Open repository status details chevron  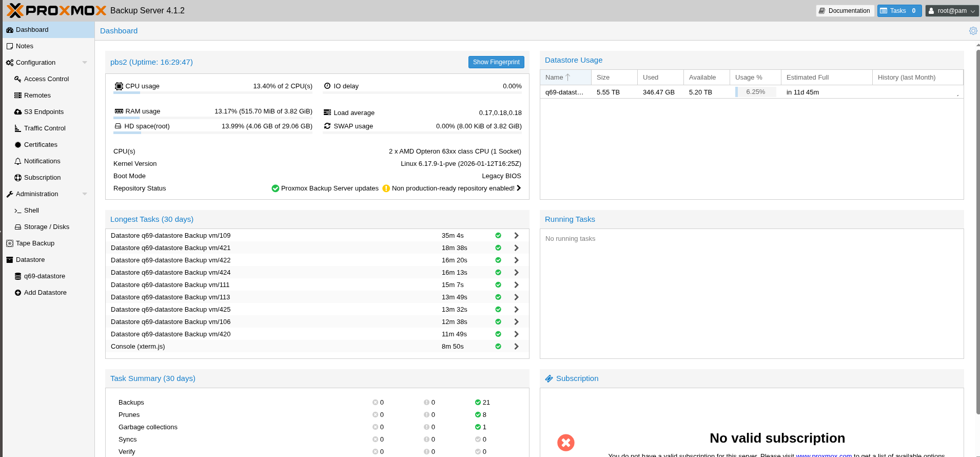pyautogui.click(x=519, y=188)
